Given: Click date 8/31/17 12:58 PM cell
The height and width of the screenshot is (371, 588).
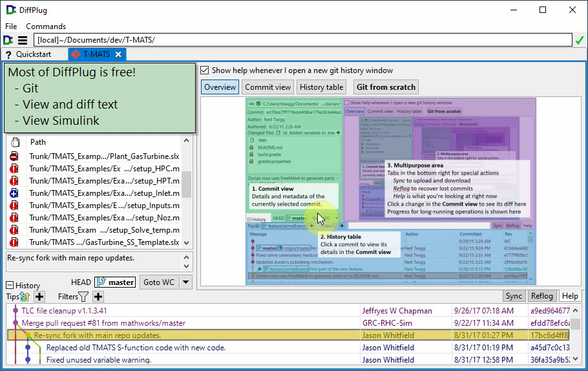Looking at the screenshot, I should pos(489,359).
